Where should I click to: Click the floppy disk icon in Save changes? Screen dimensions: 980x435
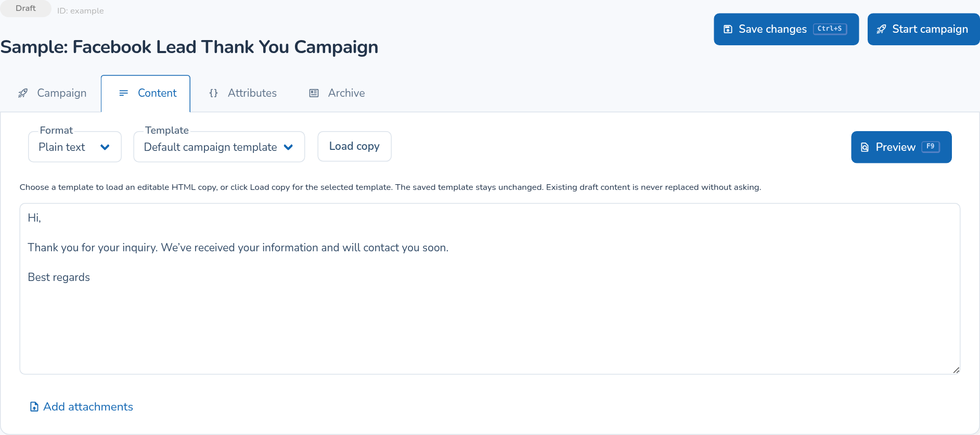[728, 29]
